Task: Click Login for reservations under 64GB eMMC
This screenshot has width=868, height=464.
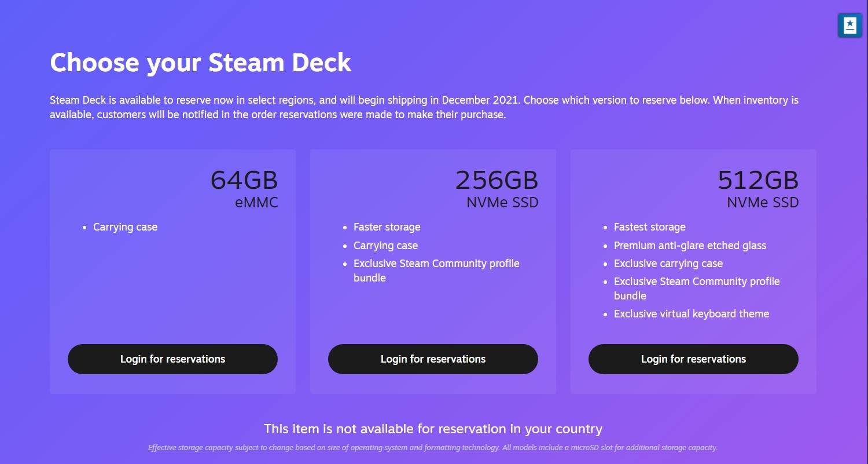Action: pos(172,359)
